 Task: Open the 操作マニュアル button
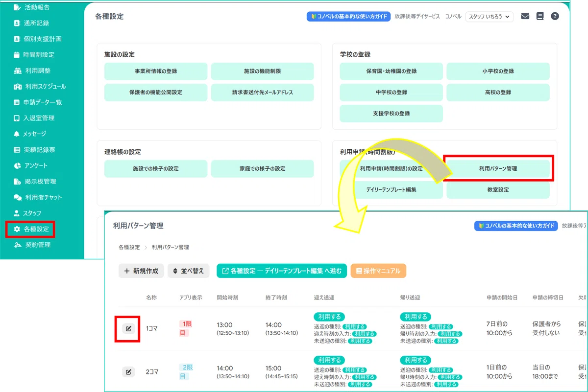pos(378,271)
